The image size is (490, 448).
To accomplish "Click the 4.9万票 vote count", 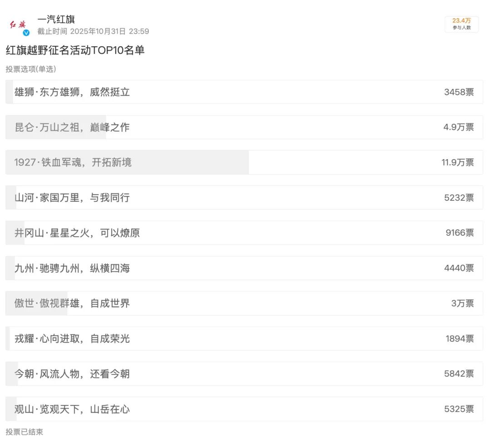I will pos(458,127).
